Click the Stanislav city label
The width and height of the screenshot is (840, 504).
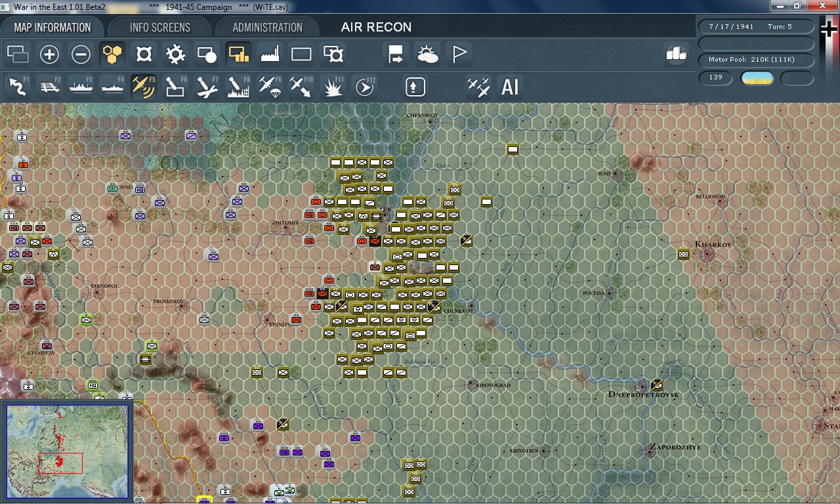[x=41, y=352]
